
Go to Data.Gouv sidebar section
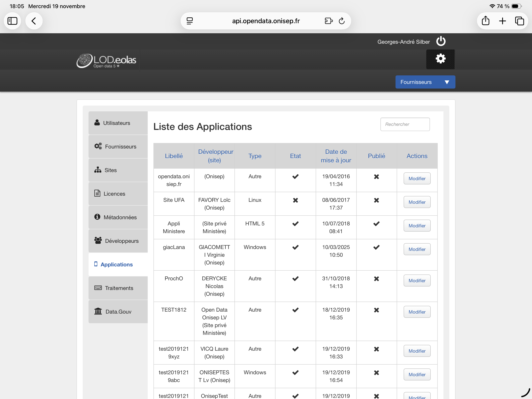pos(118,311)
